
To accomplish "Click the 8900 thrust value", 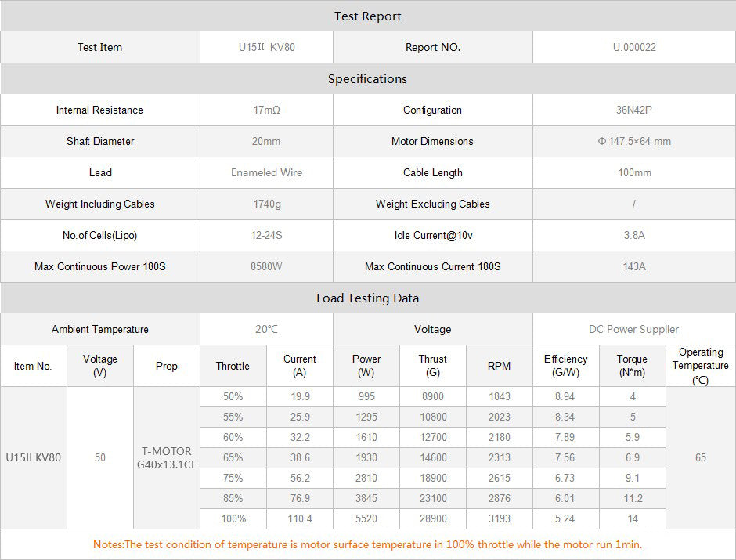I will [x=433, y=396].
